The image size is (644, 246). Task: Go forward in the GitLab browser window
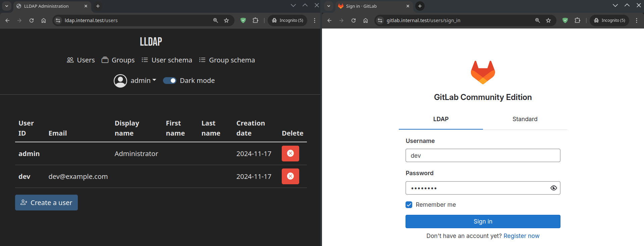click(x=341, y=20)
